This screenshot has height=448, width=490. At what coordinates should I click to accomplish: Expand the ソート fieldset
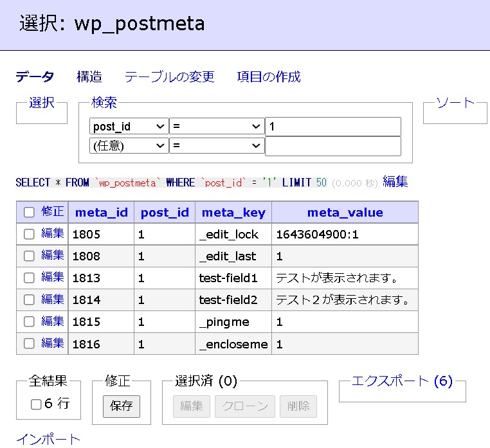(455, 103)
